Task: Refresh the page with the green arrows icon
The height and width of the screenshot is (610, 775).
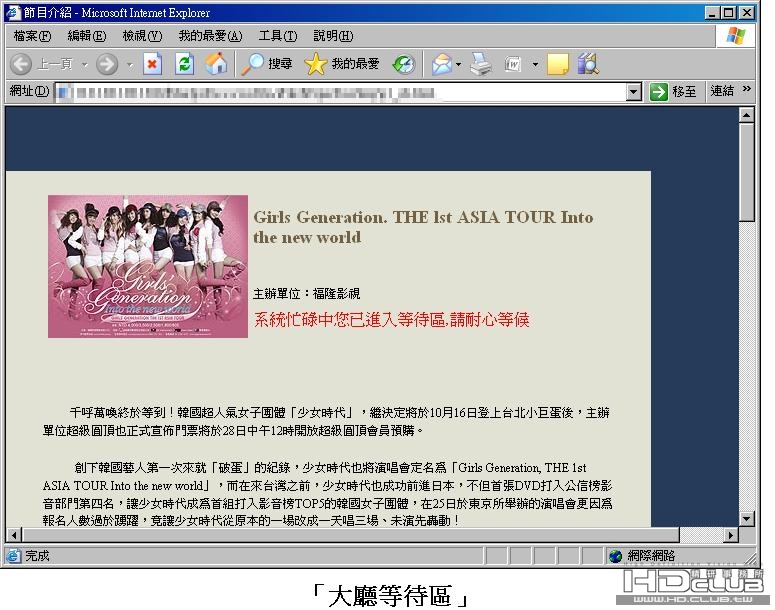Action: click(184, 64)
